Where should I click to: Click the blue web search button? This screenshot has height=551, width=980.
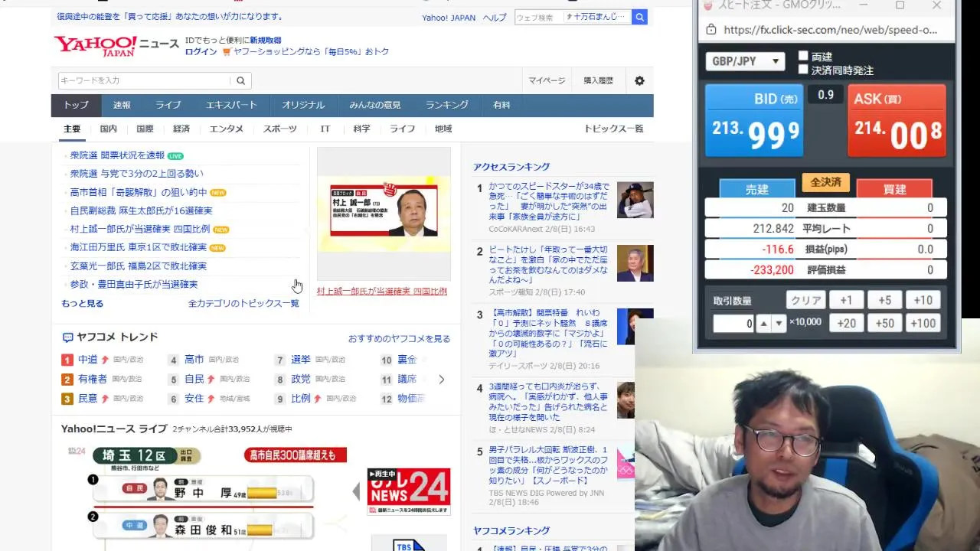pos(639,17)
